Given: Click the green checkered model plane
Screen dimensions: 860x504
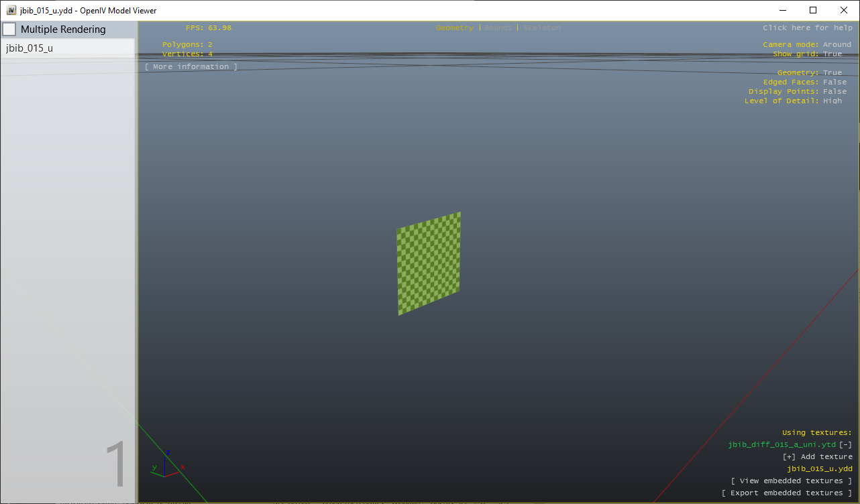Looking at the screenshot, I should (429, 263).
